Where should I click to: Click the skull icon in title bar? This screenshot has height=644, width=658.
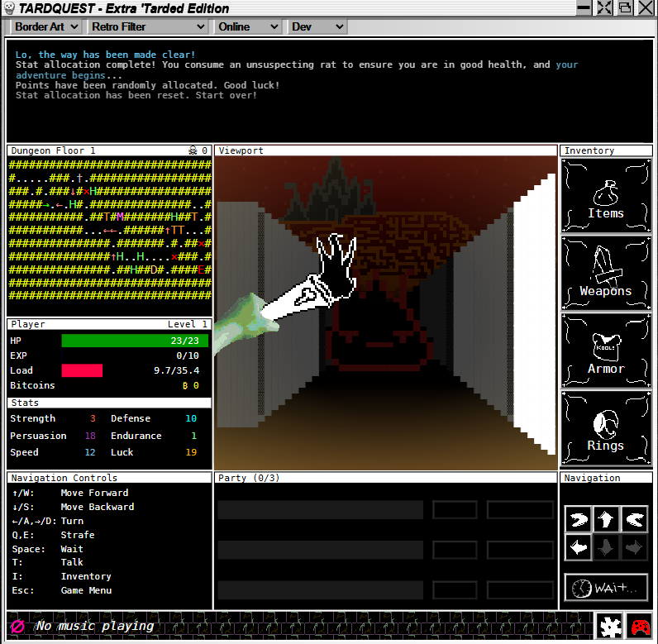pos(8,8)
